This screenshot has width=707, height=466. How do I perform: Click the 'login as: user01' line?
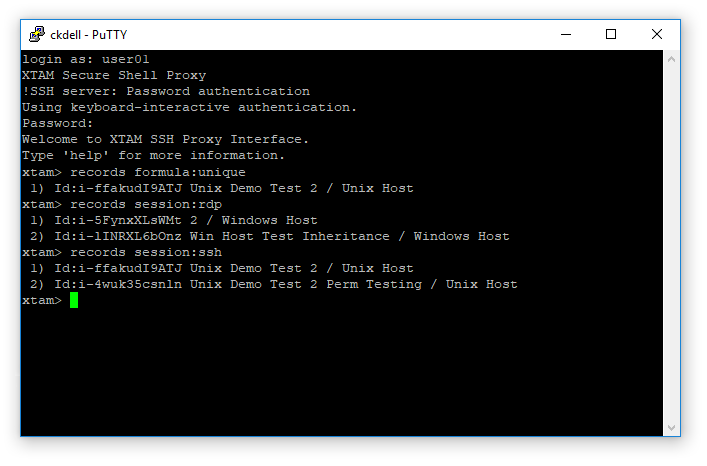tap(86, 60)
